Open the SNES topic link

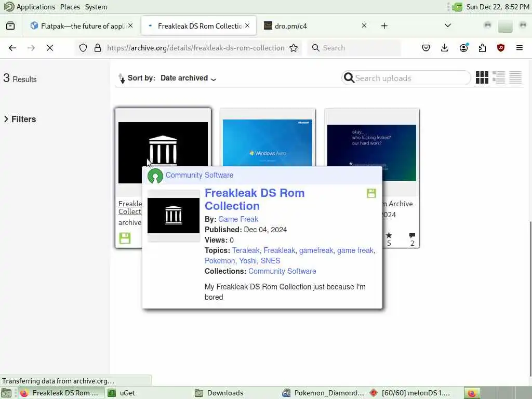click(x=270, y=261)
